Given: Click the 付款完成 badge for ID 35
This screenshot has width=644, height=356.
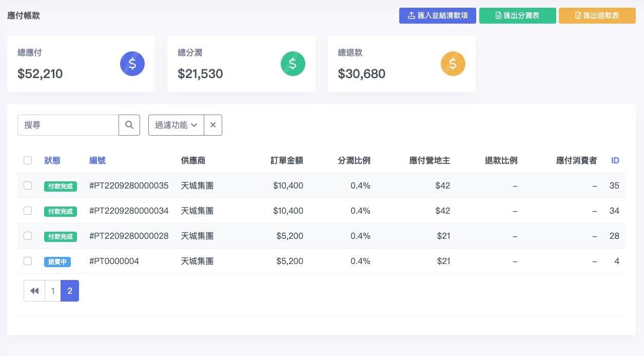Looking at the screenshot, I should tap(61, 186).
